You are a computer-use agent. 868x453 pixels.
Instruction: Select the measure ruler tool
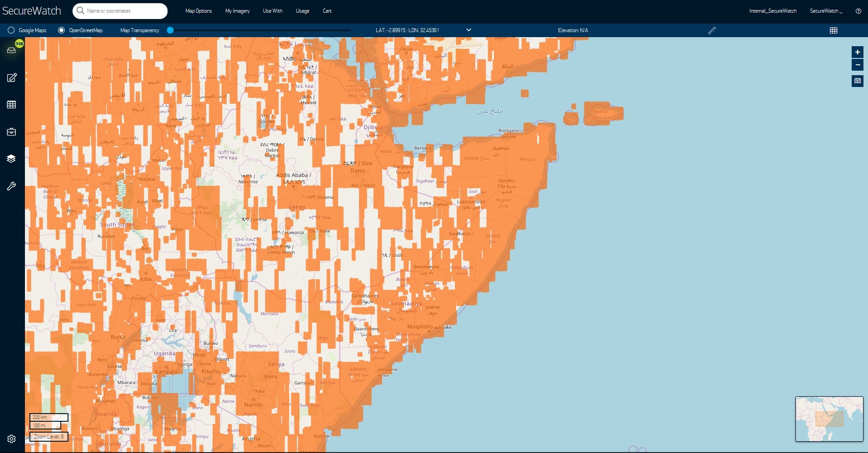(x=712, y=30)
